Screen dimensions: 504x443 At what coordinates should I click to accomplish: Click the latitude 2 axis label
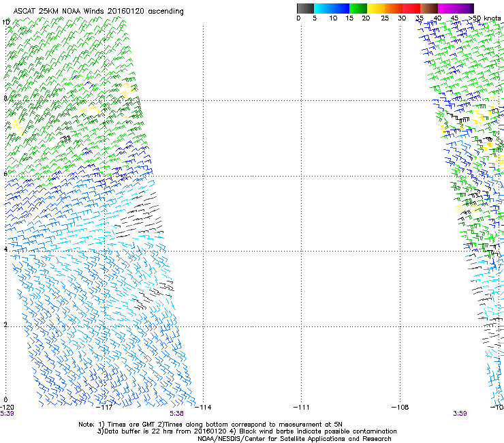pos(5,325)
